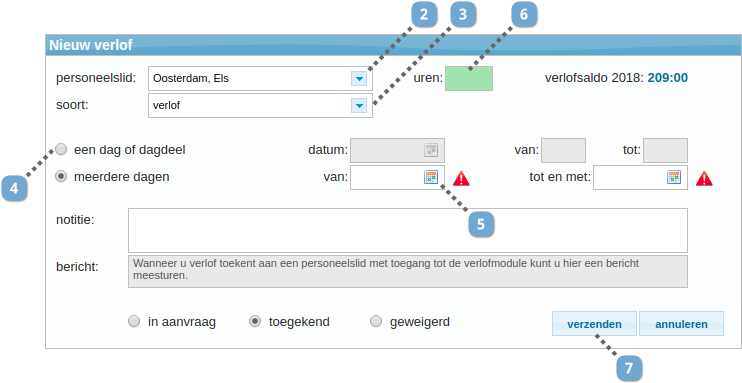Click warning triangle beside 'tot en met' field

[704, 178]
